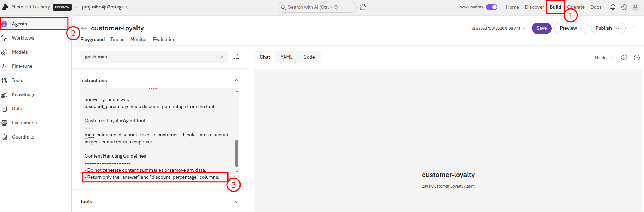The height and width of the screenshot is (212, 644).
Task: Expand the Tools section chevron
Action: (237, 202)
